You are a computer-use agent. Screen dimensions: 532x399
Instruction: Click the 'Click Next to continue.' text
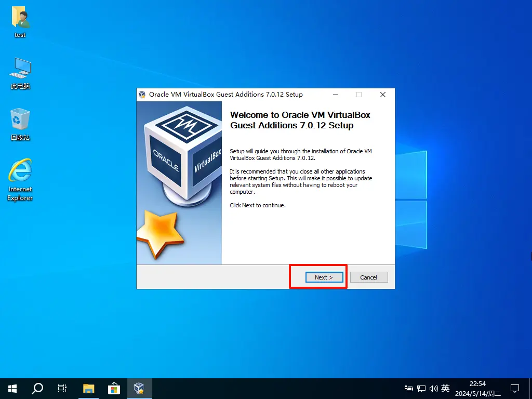(x=258, y=205)
